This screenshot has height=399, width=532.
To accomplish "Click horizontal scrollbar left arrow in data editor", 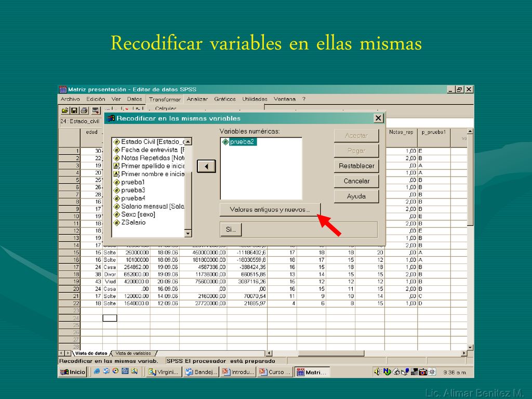I will 269,353.
